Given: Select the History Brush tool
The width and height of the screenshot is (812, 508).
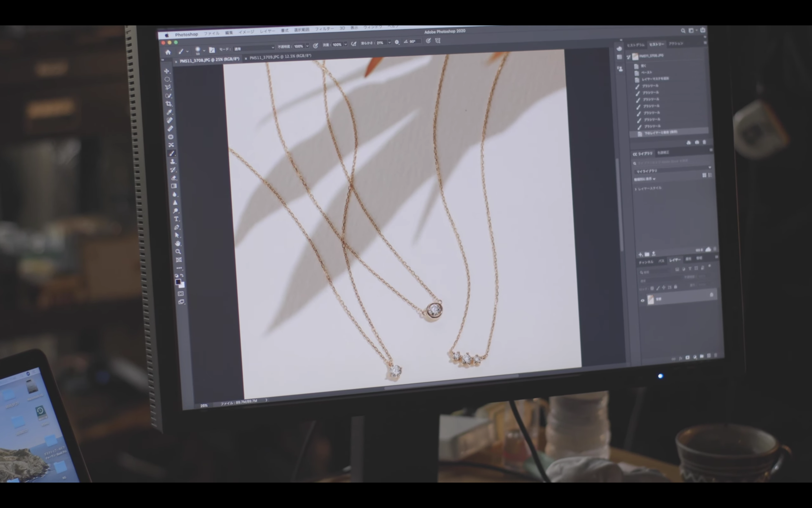Looking at the screenshot, I should coord(173,170).
